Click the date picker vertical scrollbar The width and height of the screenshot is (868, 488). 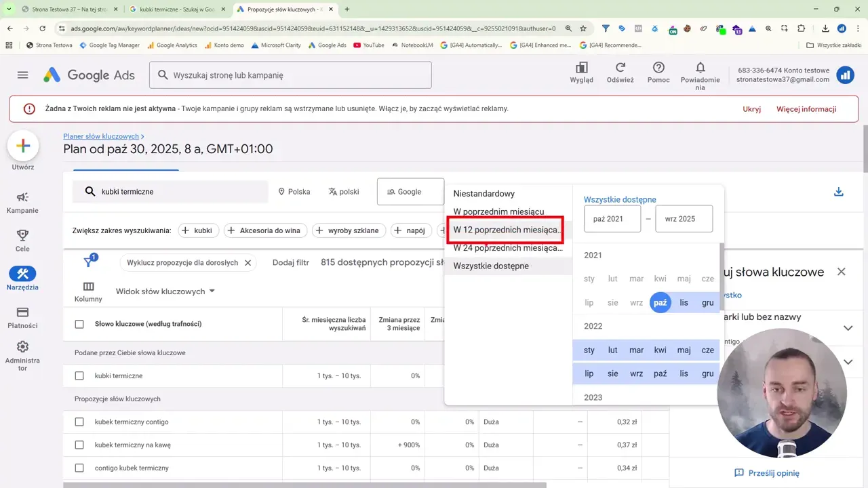point(722,278)
